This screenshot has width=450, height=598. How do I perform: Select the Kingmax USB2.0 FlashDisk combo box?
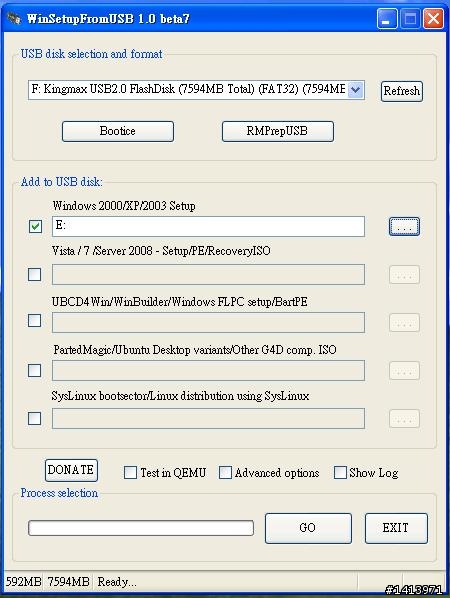point(196,90)
